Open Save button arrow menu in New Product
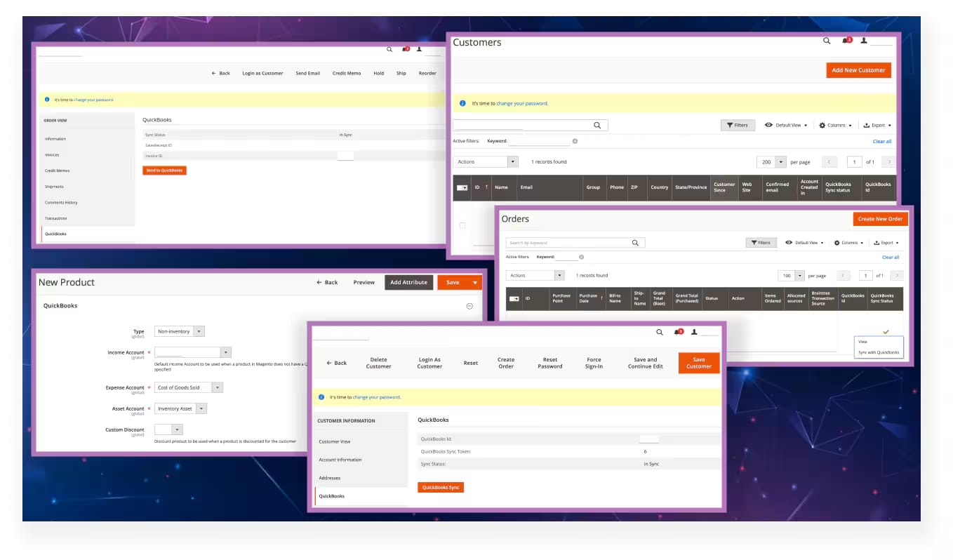The width and height of the screenshot is (953, 560). click(x=475, y=282)
